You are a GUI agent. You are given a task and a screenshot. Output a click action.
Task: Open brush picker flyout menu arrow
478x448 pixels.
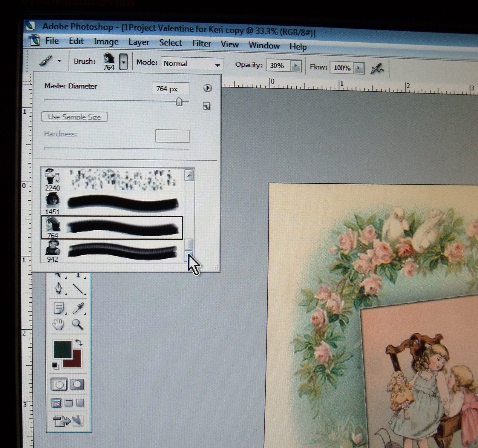(x=207, y=88)
